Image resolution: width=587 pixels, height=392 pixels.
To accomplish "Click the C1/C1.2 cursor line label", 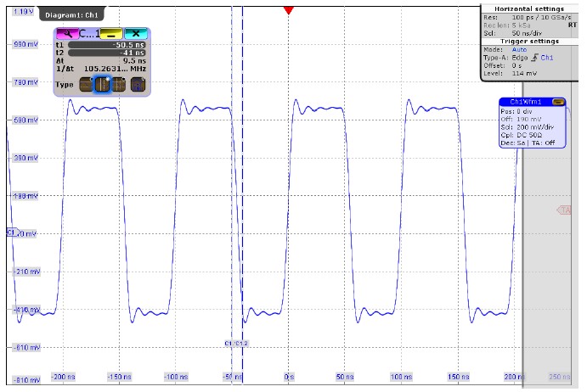I will click(236, 342).
